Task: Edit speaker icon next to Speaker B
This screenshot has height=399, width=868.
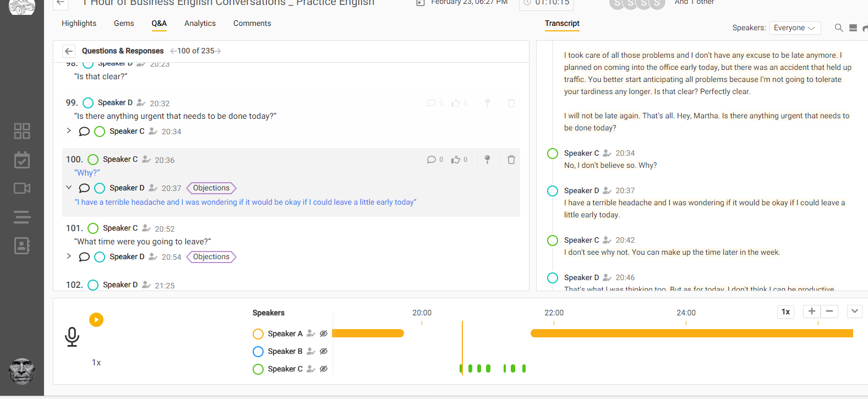Action: point(311,351)
